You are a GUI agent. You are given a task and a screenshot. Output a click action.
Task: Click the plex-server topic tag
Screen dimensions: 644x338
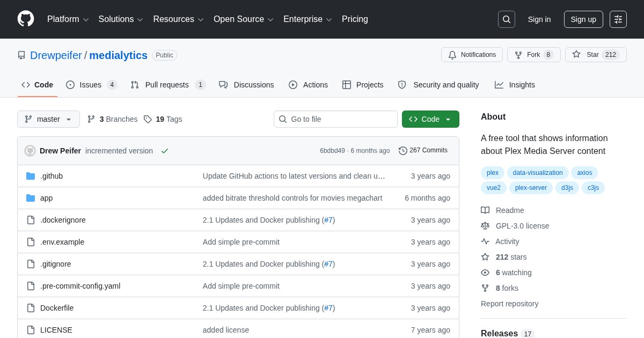[x=531, y=188]
